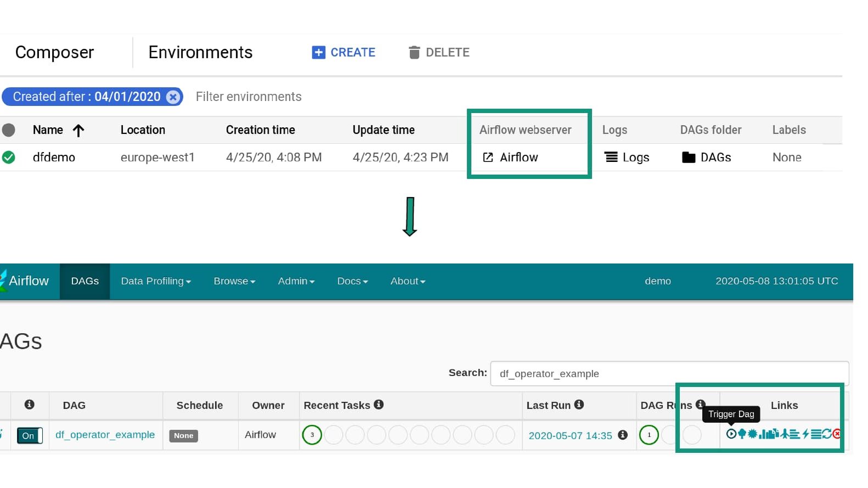
Task: Refresh the DAG with circular arrows icon
Action: point(827,434)
